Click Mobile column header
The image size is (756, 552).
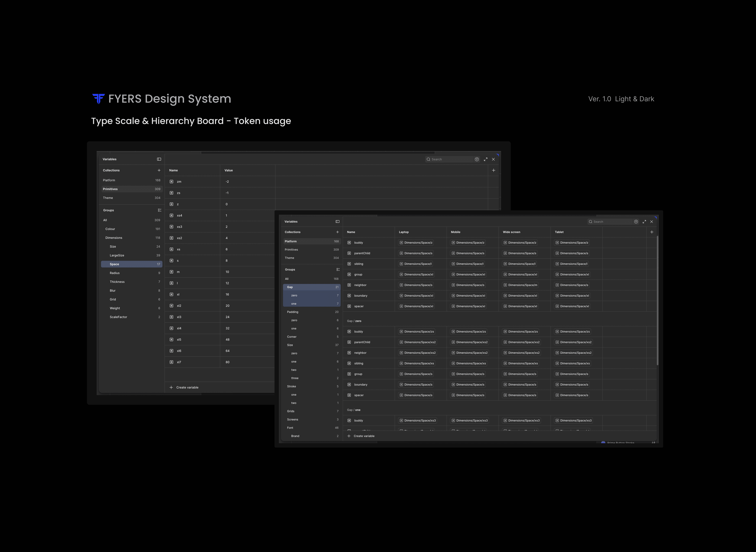pyautogui.click(x=456, y=232)
